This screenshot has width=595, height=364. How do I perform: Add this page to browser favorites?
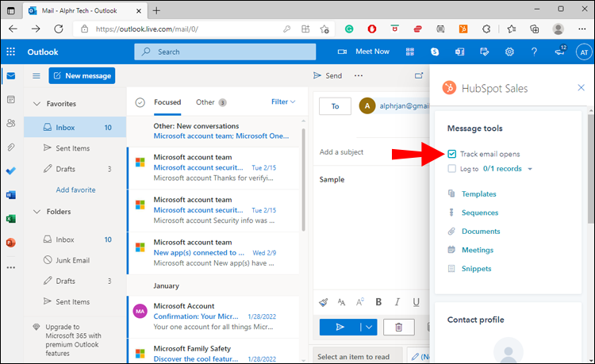coord(324,29)
